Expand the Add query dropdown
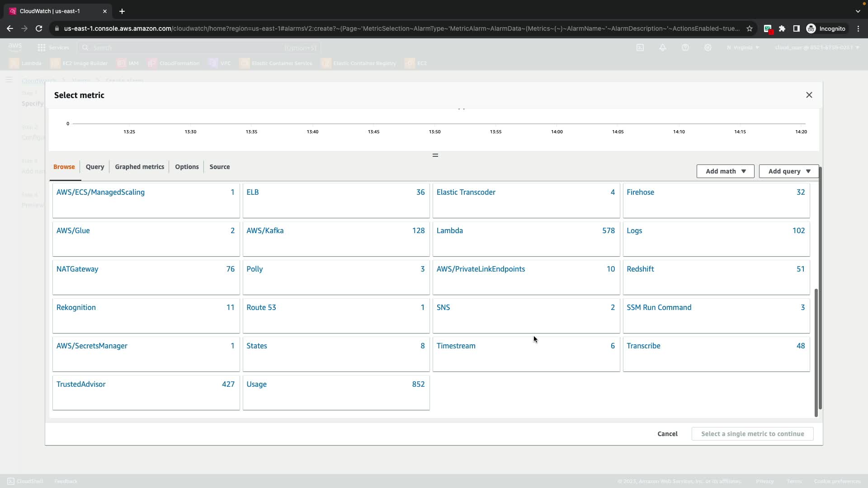 point(789,171)
